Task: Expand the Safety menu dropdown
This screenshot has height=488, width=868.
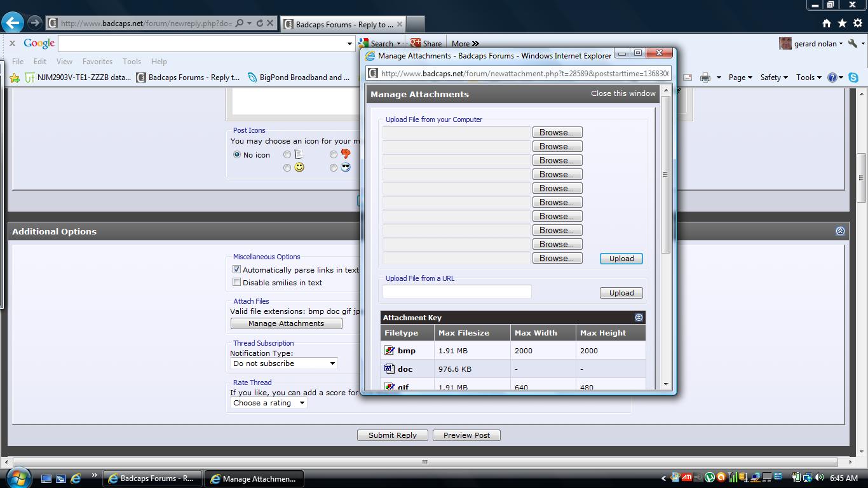Action: coord(774,78)
